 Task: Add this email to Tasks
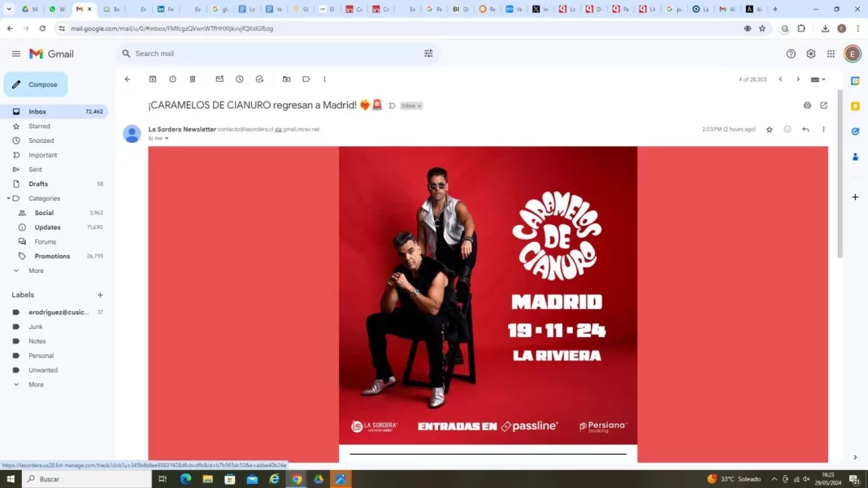259,80
